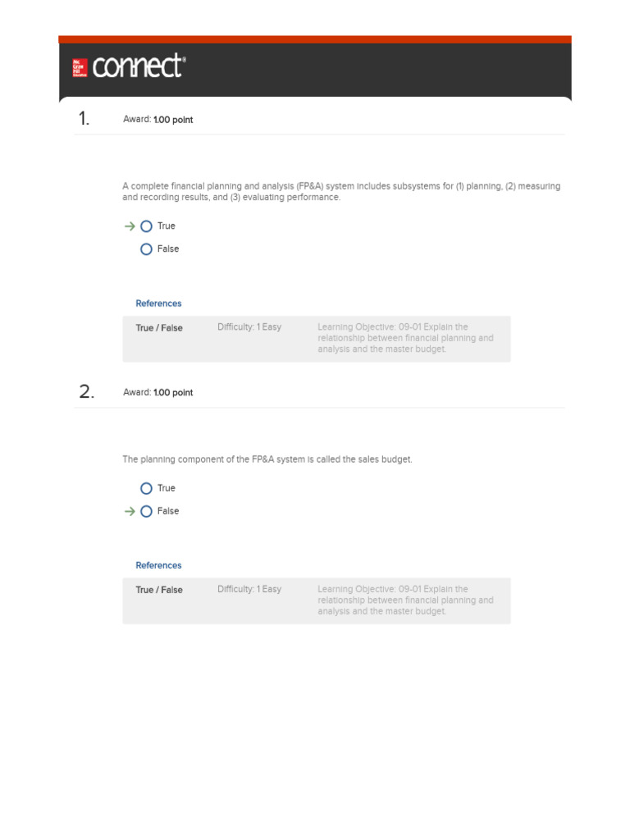Screen dimensions: 630x840
Task: Choose False for question 2
Action: [x=146, y=511]
